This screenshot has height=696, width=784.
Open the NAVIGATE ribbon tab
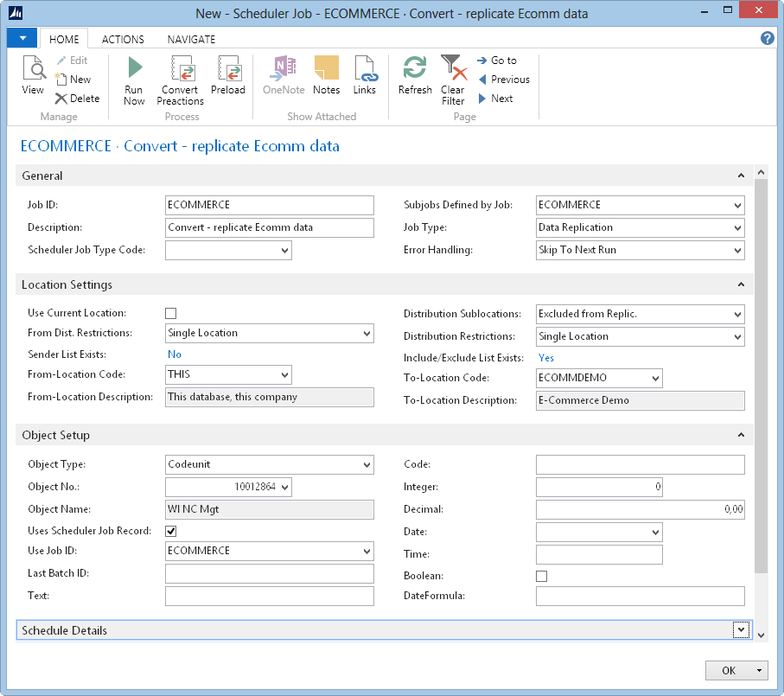[x=191, y=39]
